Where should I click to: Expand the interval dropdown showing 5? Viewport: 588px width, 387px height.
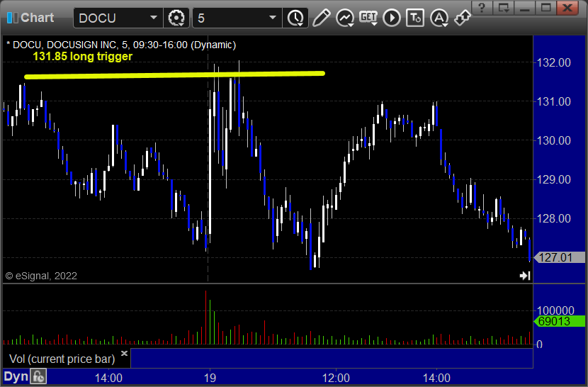(237, 18)
